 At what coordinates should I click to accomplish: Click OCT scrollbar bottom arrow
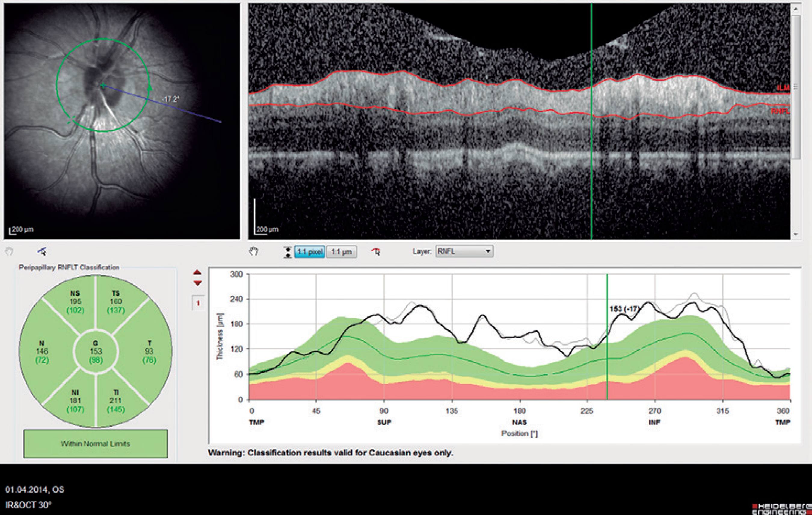(x=796, y=234)
